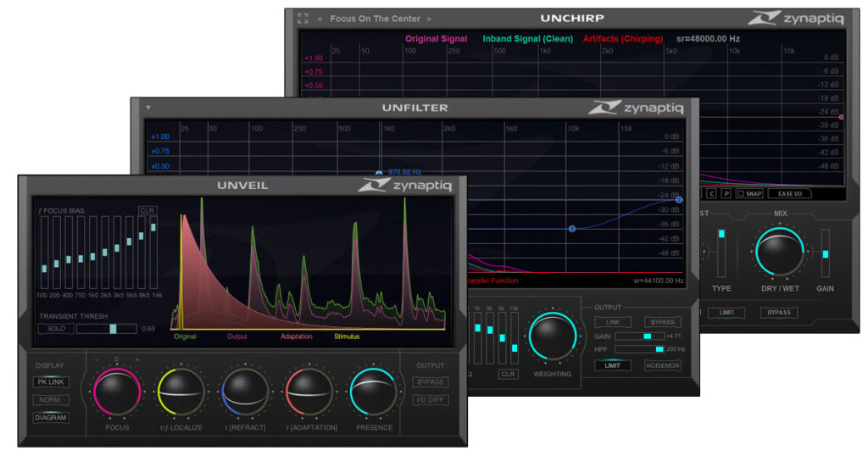868x456 pixels.
Task: Click the zynaptiq logo in Unveil window
Action: [x=404, y=185]
